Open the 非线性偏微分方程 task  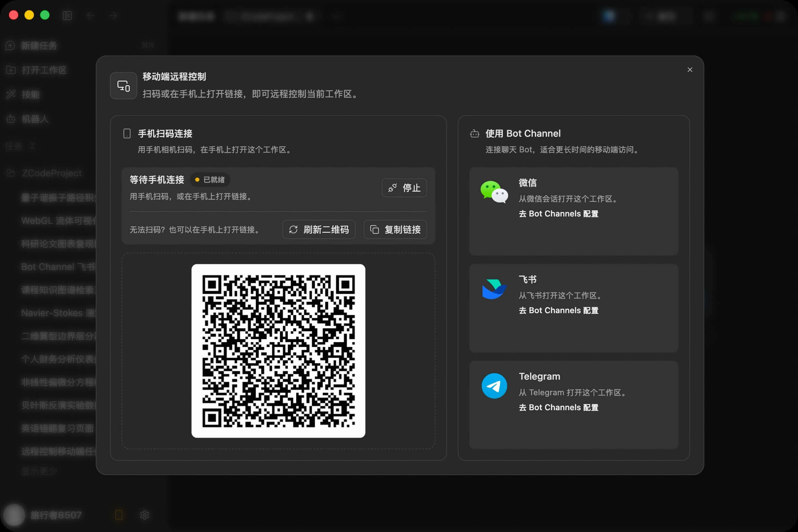(x=58, y=382)
